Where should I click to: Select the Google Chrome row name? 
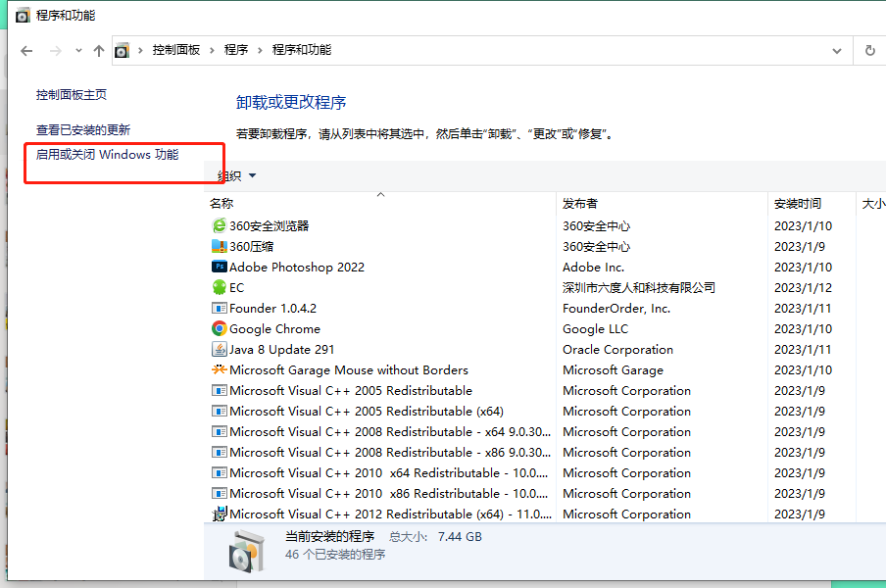pos(274,328)
